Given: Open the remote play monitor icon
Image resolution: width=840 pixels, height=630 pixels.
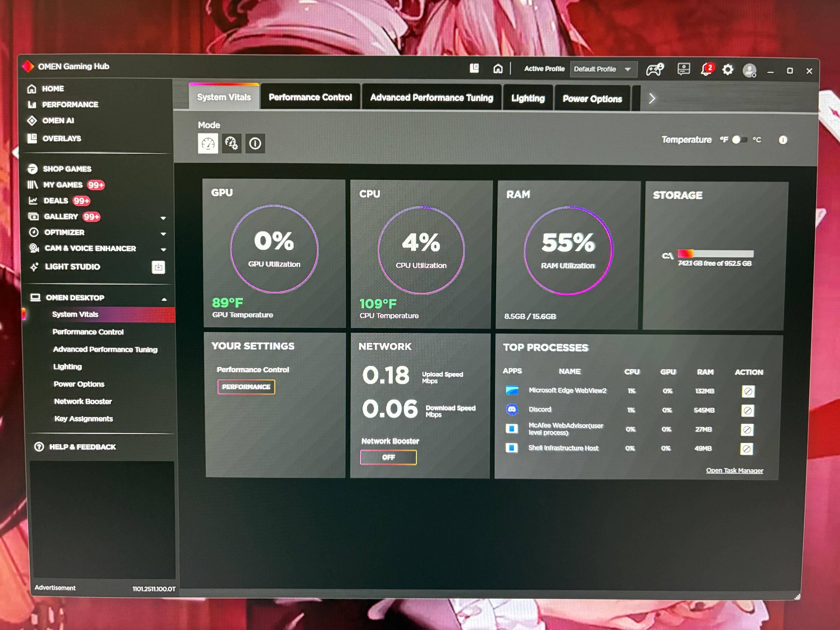Looking at the screenshot, I should coord(684,69).
